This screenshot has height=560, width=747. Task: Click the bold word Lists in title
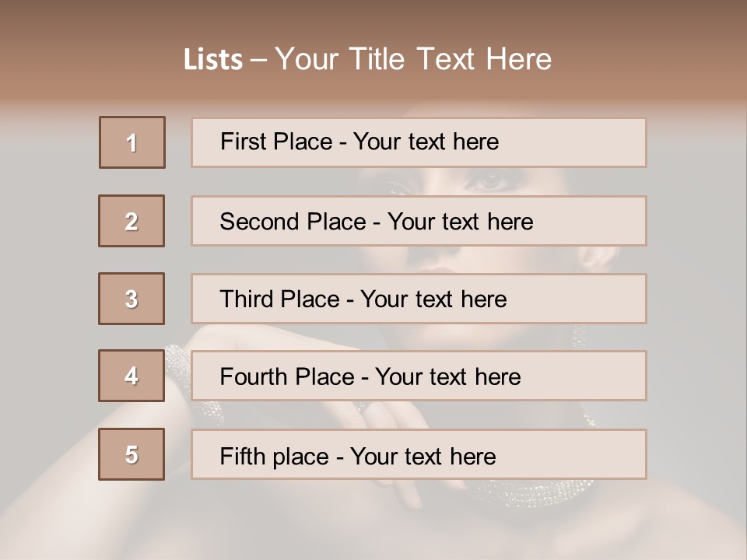coord(213,60)
